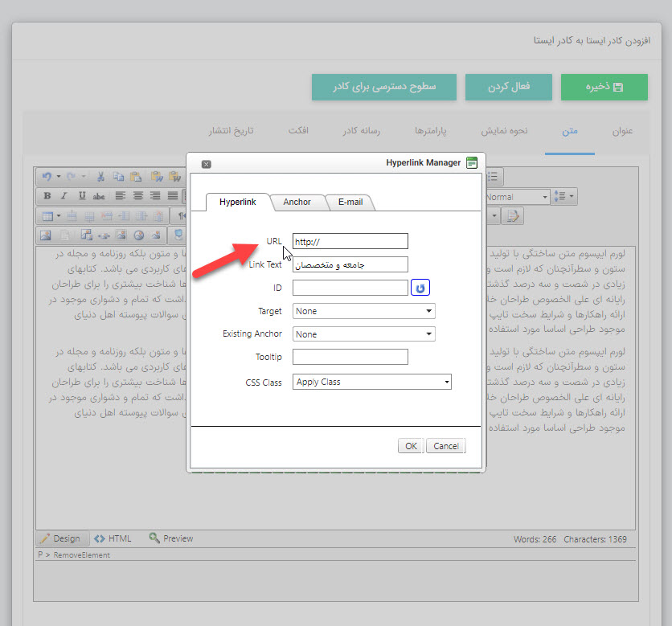Open the Existing Anchor dropdown

coord(363,333)
